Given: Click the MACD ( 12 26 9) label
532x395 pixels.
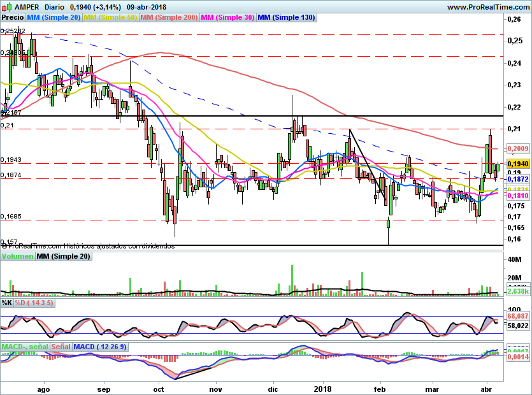Looking at the screenshot, I should pyautogui.click(x=100, y=347).
